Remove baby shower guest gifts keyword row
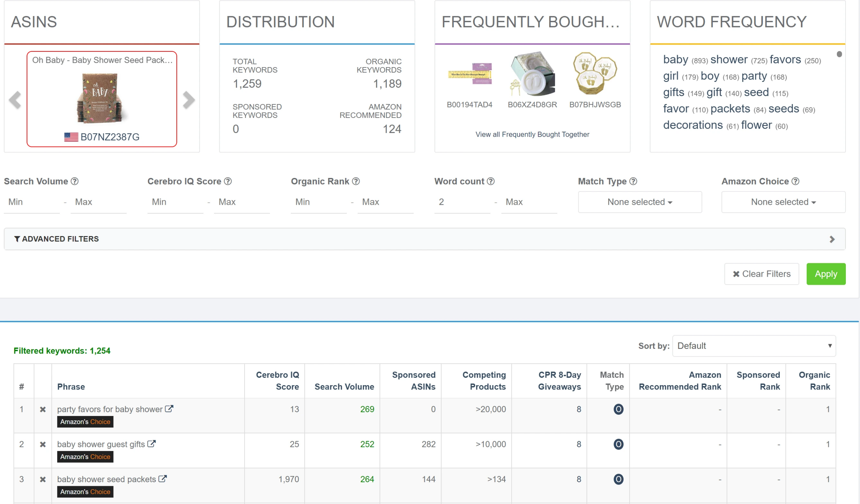This screenshot has height=504, width=860. point(43,444)
